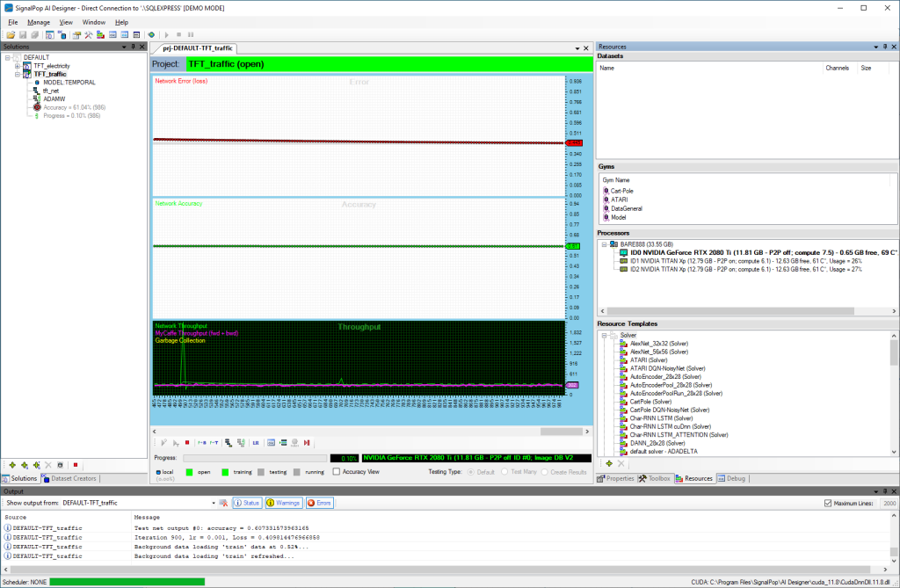
Task: Open the Show output from dropdown
Action: coord(214,503)
